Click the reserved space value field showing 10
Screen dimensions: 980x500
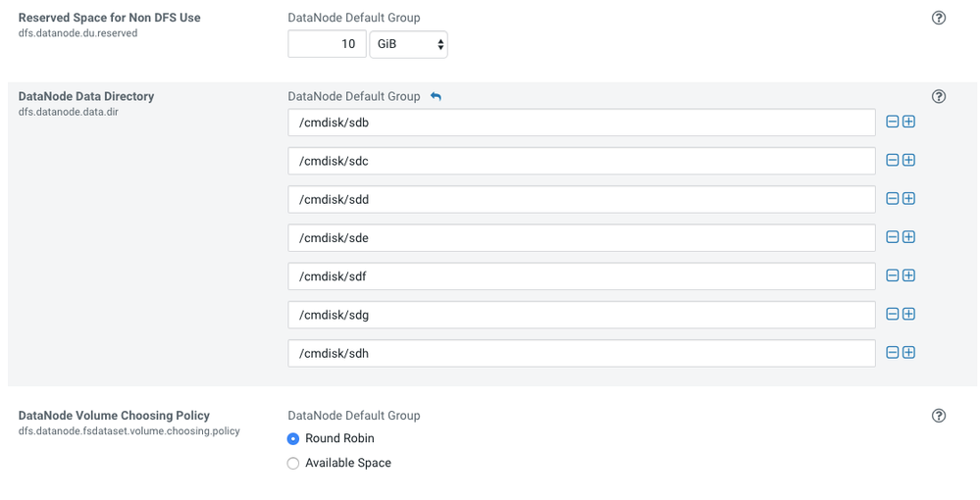coord(327,44)
